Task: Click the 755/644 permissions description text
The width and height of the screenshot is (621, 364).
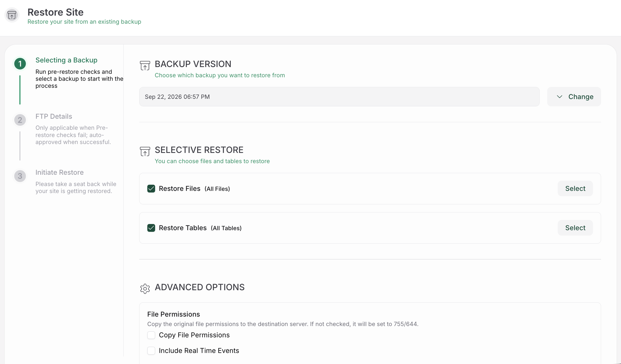Action: click(x=283, y=324)
